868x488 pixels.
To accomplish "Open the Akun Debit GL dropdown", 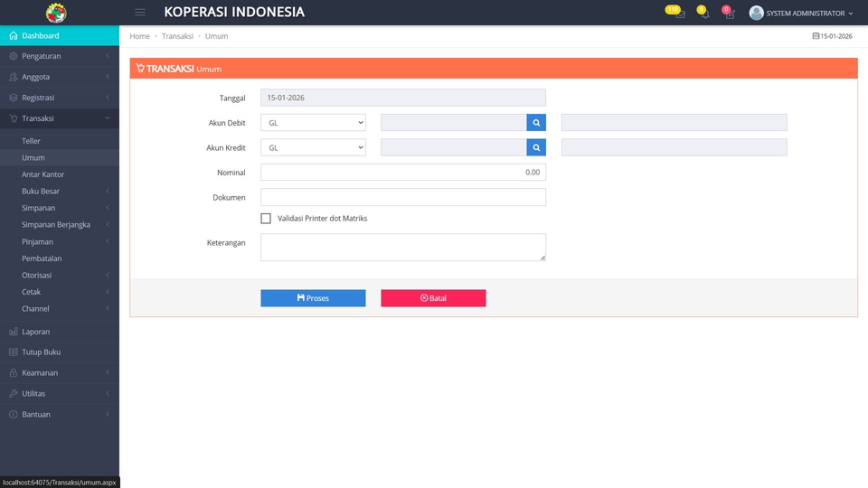I will coord(313,122).
